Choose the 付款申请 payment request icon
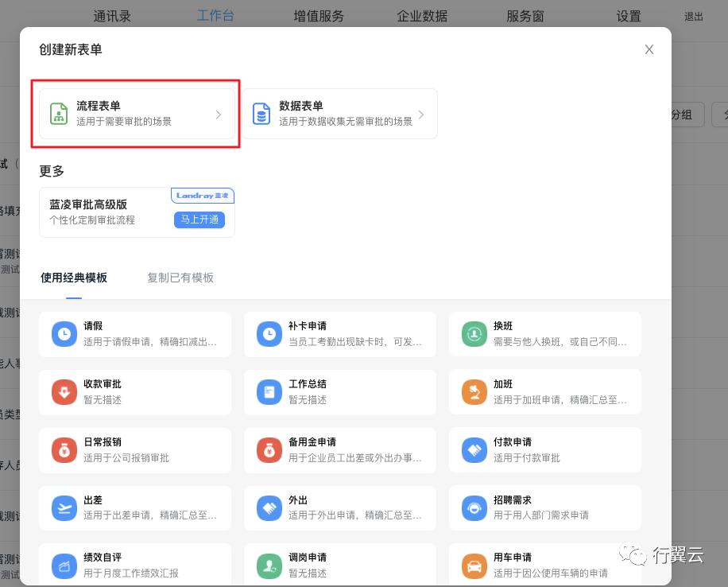Screen dimensions: 728x587 coord(474,449)
